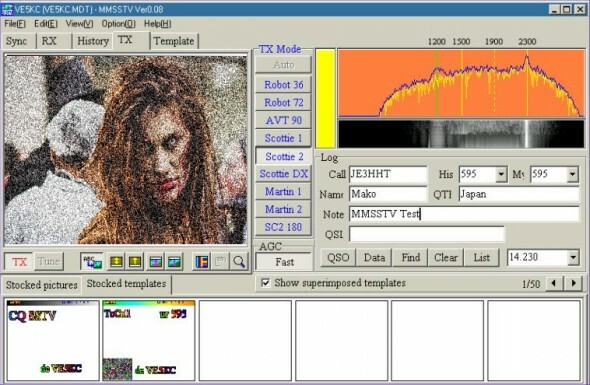Screen dimensions: 590x385
Task: Click the QTH input field Japan
Action: (519, 194)
